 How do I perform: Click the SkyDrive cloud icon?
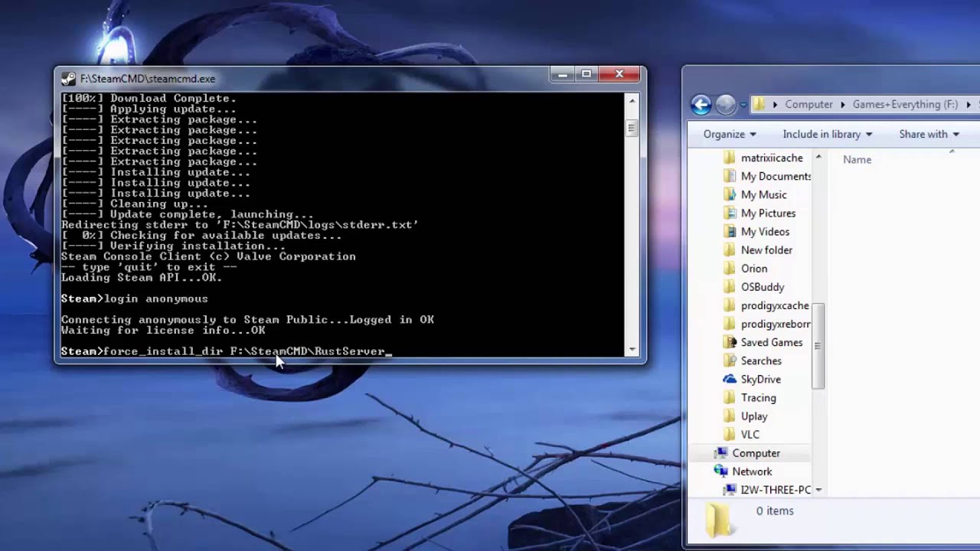coord(730,379)
